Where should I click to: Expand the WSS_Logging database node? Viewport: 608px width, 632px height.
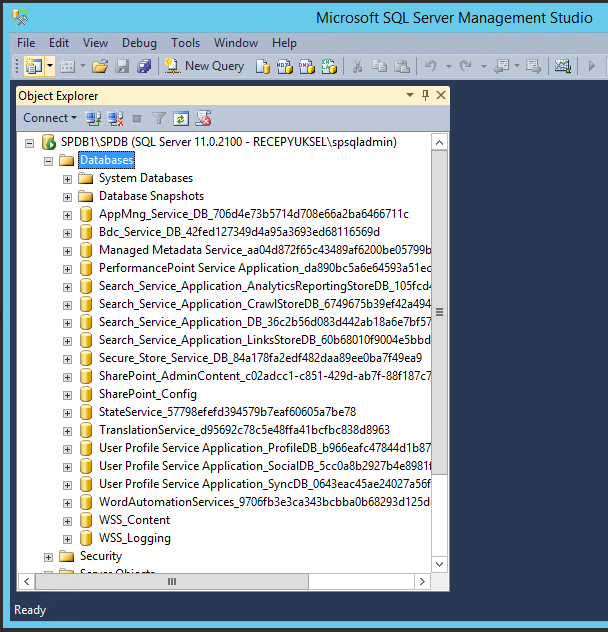(x=67, y=540)
